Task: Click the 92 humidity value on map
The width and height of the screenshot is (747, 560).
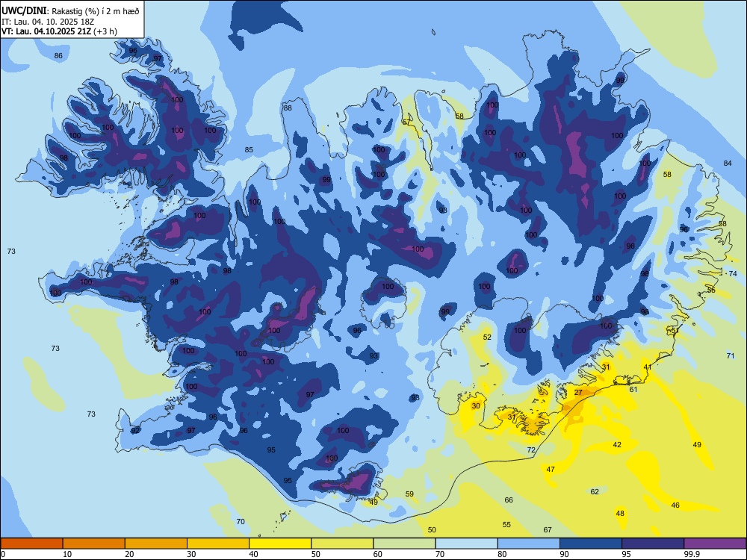Action: (x=135, y=430)
